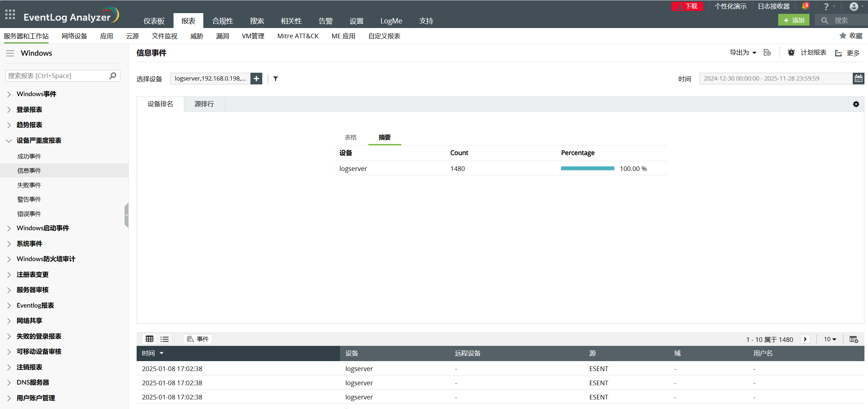The width and height of the screenshot is (868, 409).
Task: Click the add device plus icon
Action: [x=256, y=78]
